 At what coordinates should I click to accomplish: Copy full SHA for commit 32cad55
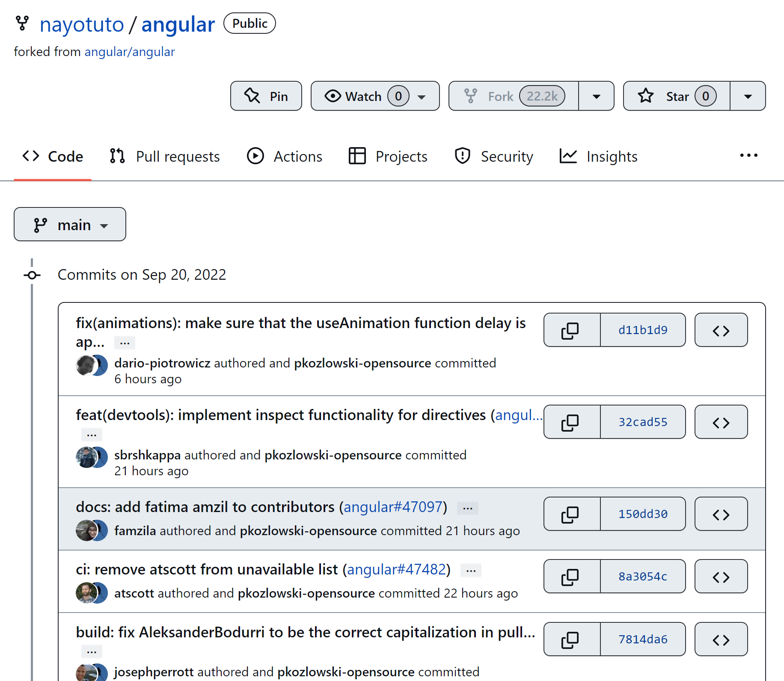coord(572,422)
